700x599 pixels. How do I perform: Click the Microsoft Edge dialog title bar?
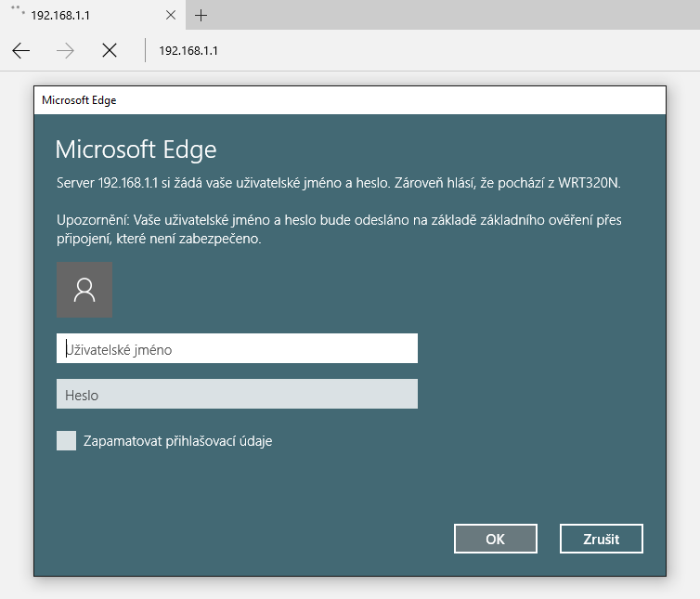tap(350, 100)
